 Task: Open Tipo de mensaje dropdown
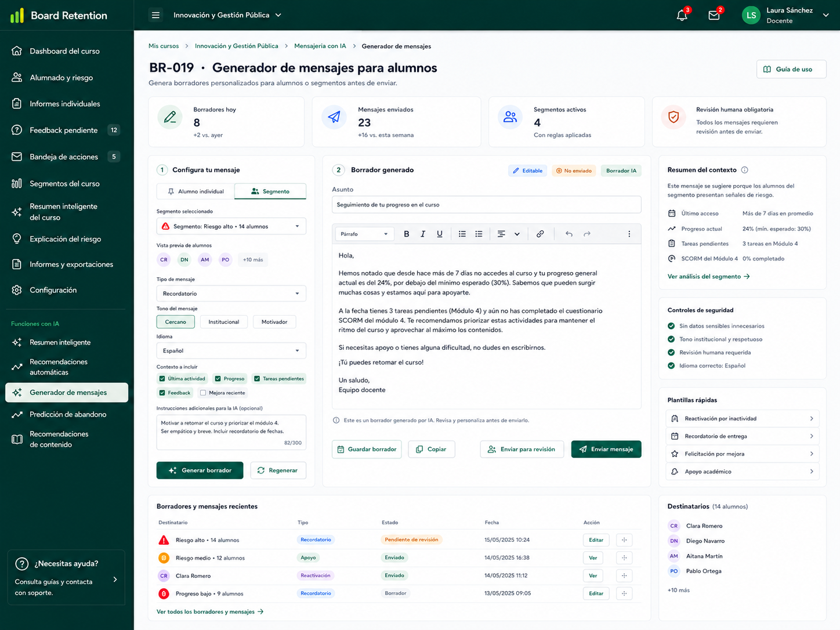point(231,294)
